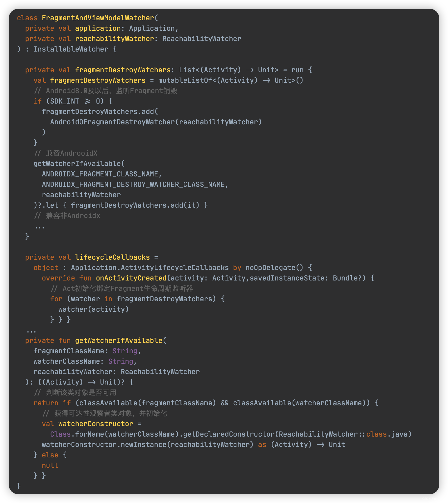Click the InstallableWatcher interface name
Screen dimensions: 448x503
click(71, 49)
